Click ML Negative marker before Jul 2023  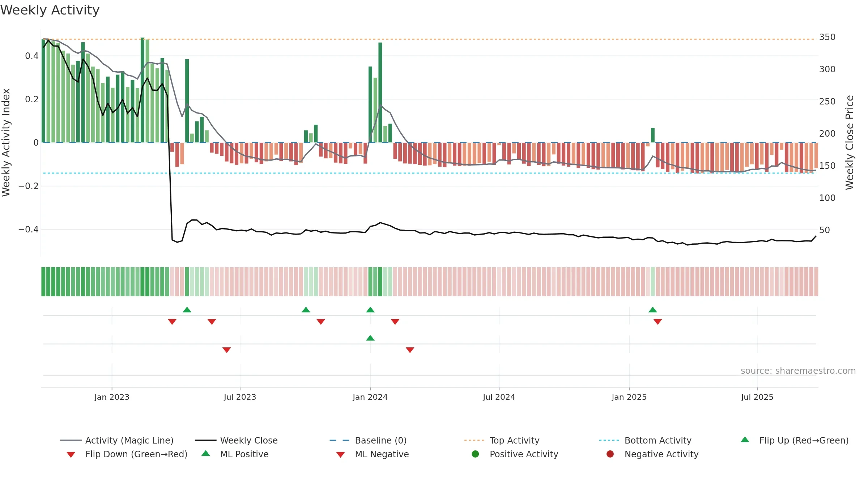click(x=227, y=350)
